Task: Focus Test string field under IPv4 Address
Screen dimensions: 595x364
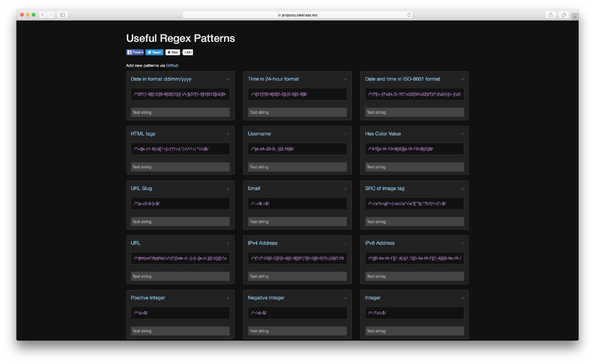Action: click(x=297, y=276)
